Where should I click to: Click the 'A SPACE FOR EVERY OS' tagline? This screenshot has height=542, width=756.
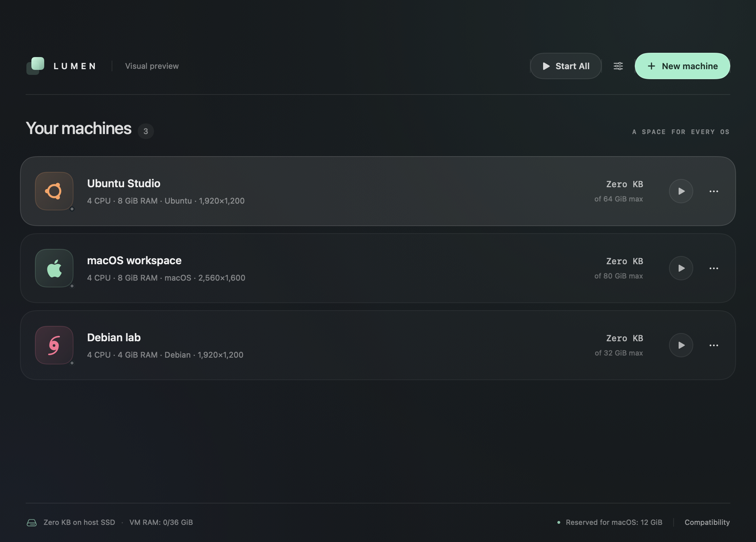[x=681, y=132]
